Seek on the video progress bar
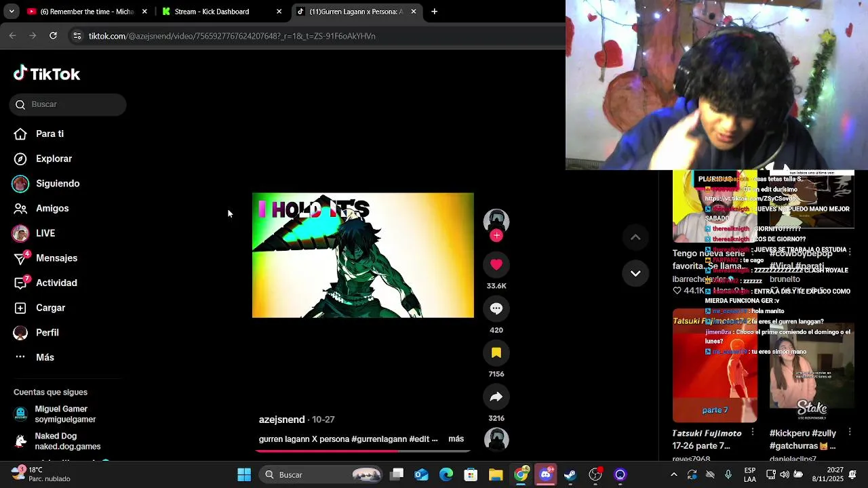The width and height of the screenshot is (868, 488). [363, 451]
